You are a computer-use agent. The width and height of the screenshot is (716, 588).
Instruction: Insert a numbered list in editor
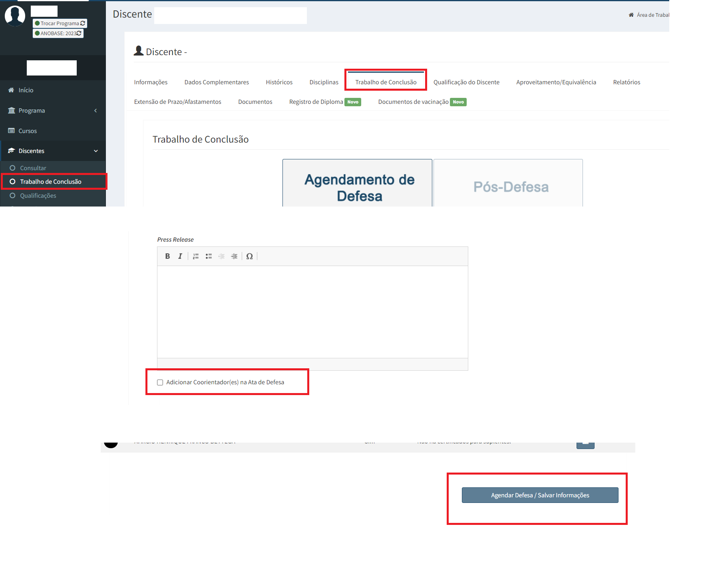[x=196, y=256]
